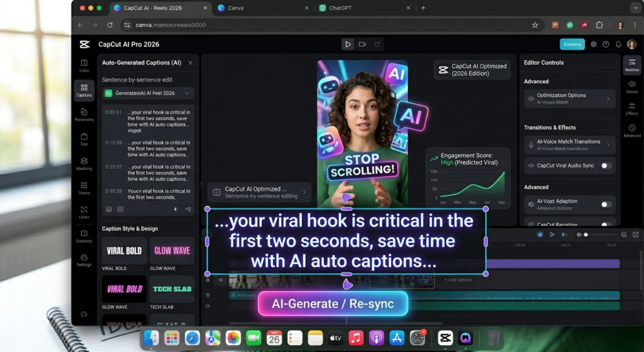644x352 pixels.
Task: Switch to the Canva browser tab
Action: click(263, 8)
